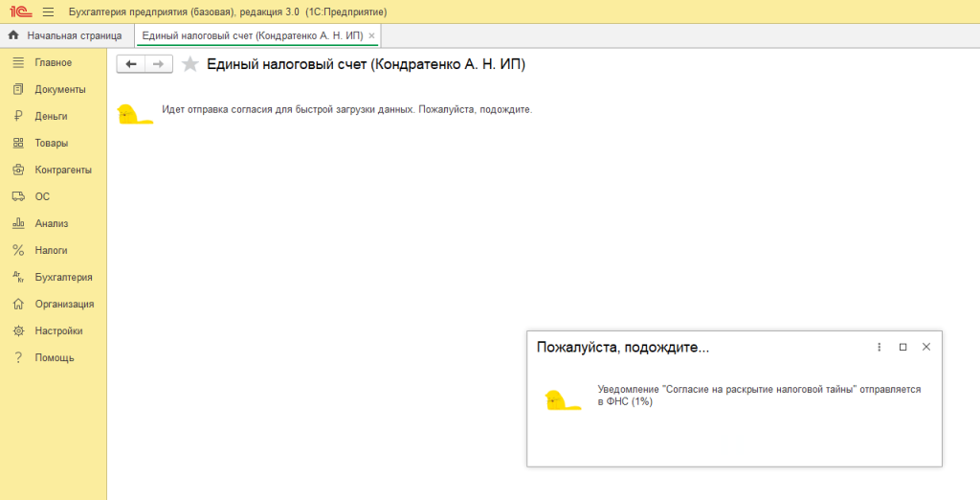980x500 pixels.
Task: Go forward with the right arrow button
Action: [x=159, y=64]
